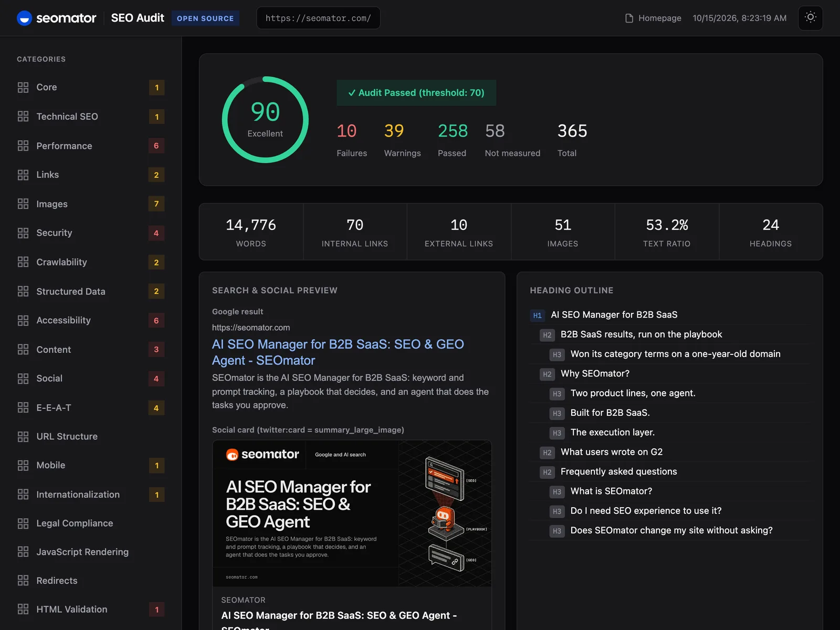
Task: Open the URL Structure category
Action: pyautogui.click(x=91, y=436)
